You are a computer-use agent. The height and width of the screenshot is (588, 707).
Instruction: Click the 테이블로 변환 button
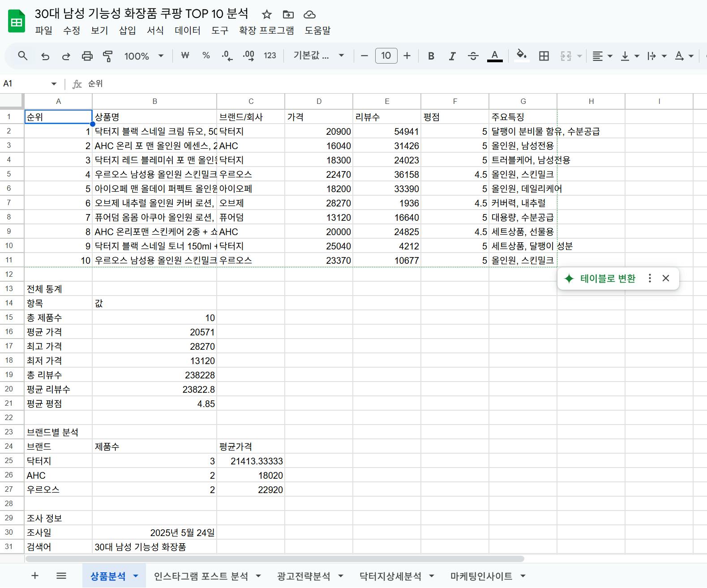[x=600, y=279]
